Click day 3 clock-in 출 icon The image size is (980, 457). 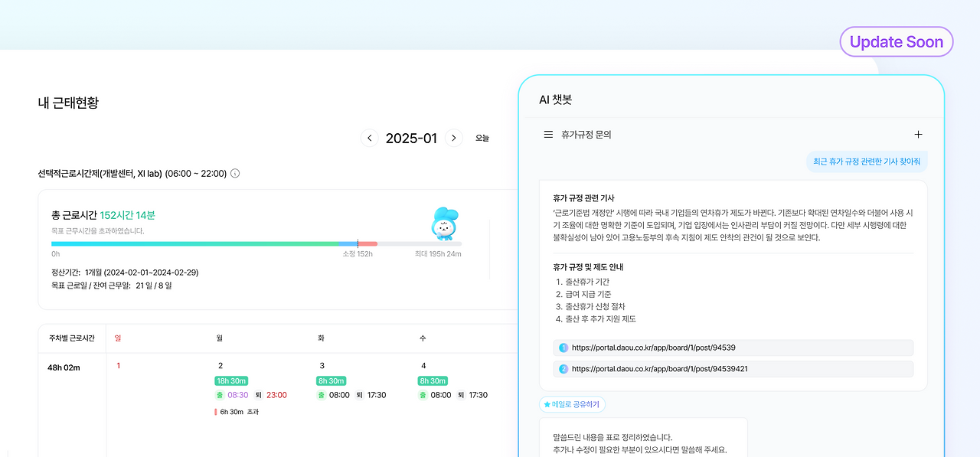[x=321, y=395]
